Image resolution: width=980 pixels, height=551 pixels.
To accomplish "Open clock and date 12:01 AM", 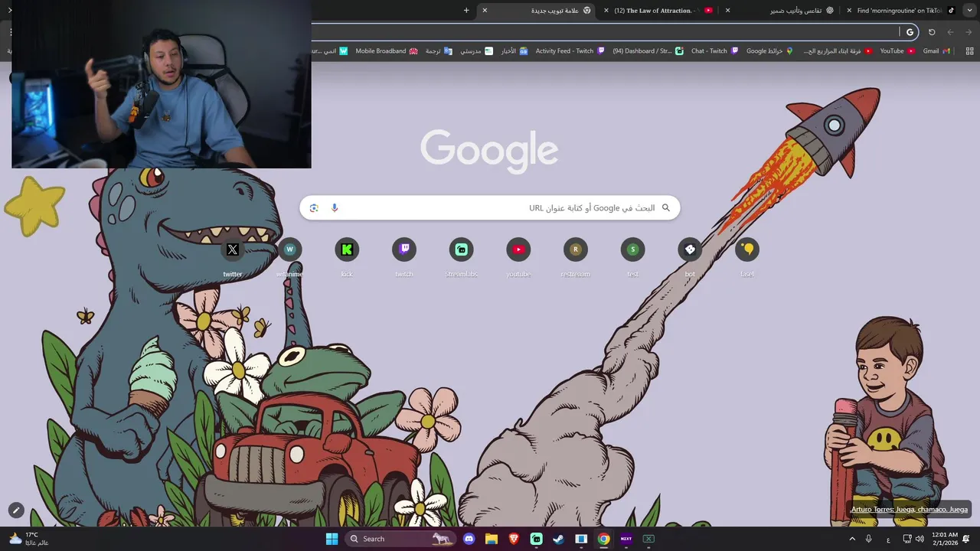I will point(945,539).
